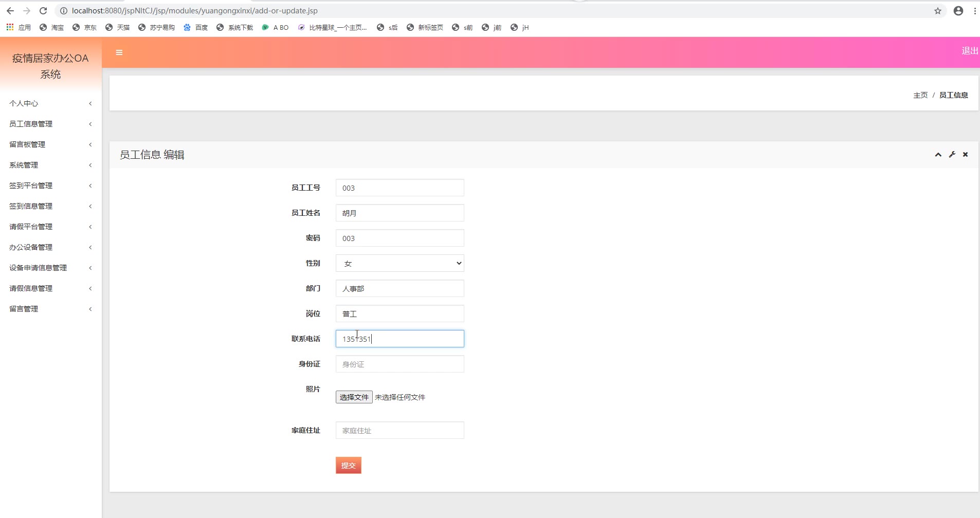Open the 京东 bookmark
The image size is (980, 518).
(x=85, y=27)
